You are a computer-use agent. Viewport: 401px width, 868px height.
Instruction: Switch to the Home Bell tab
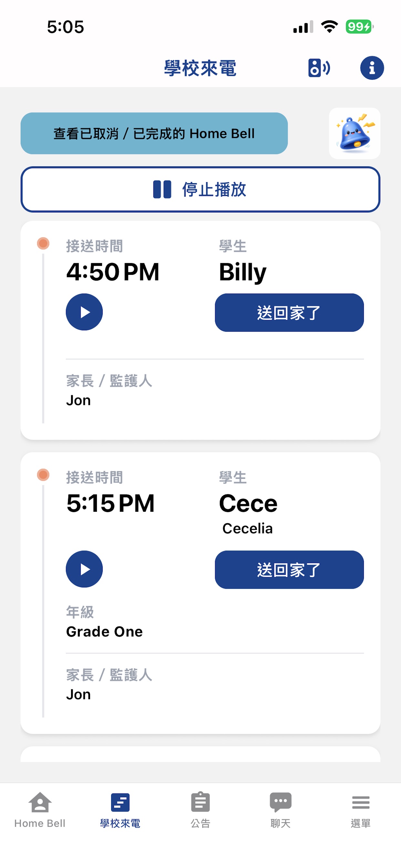[x=40, y=810]
